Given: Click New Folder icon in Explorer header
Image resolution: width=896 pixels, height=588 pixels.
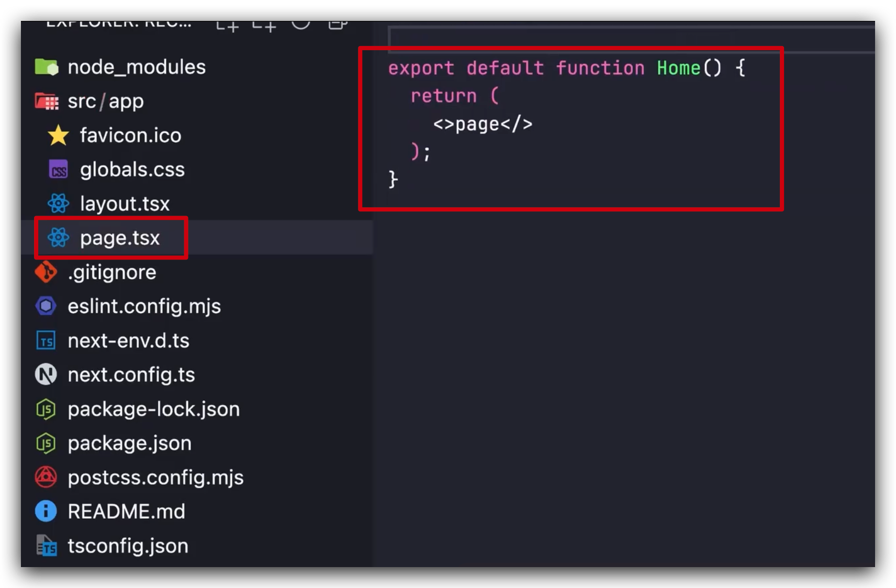Looking at the screenshot, I should pos(264,25).
